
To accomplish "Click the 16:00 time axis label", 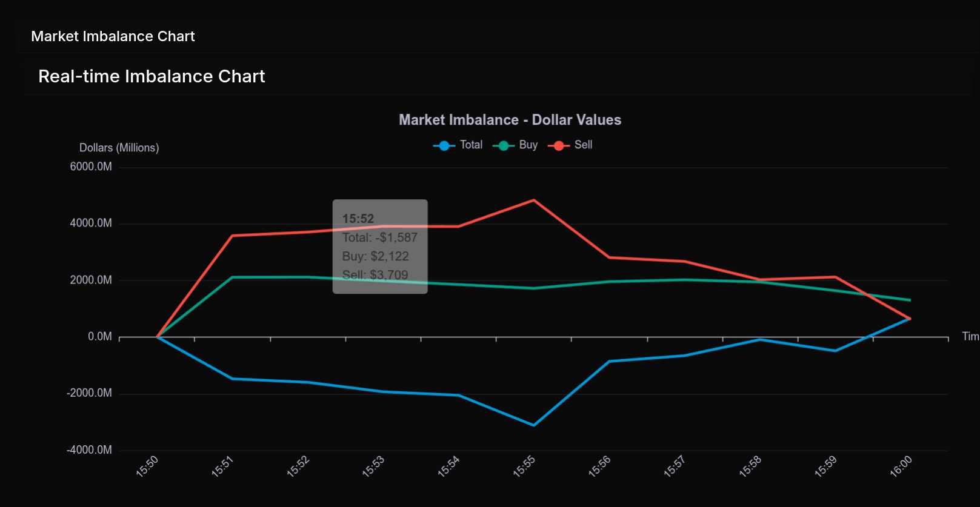I will 901,466.
